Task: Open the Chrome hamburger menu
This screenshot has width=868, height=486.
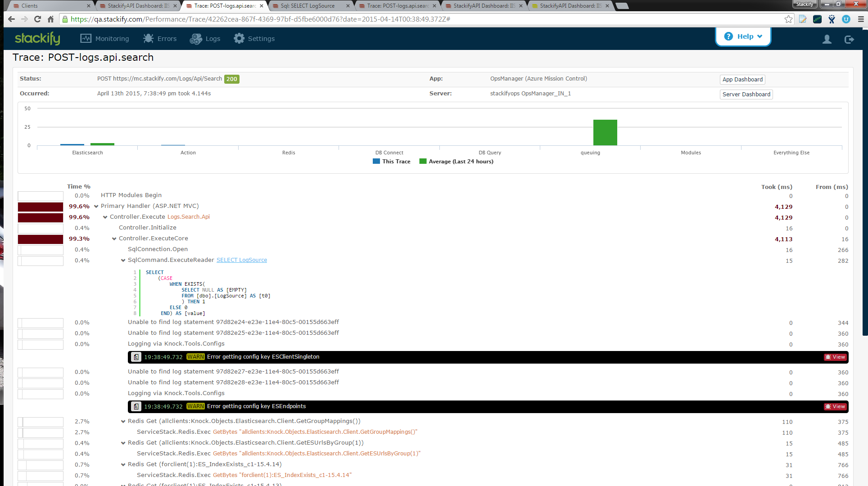Action: (860, 19)
